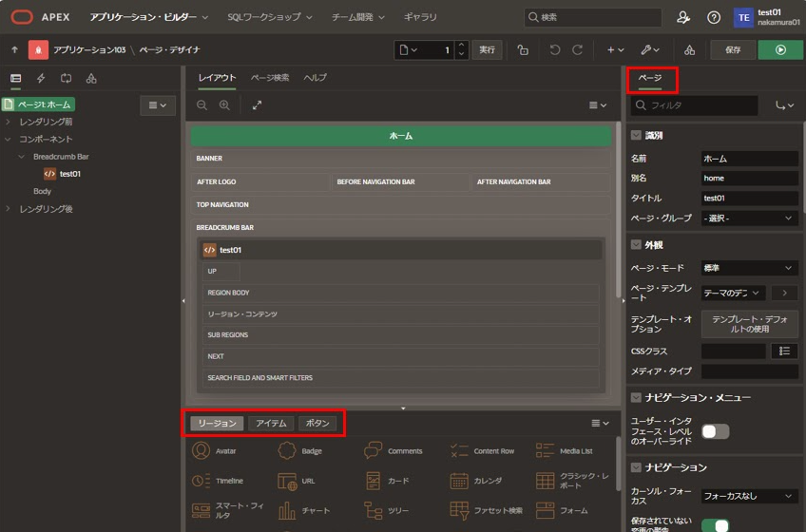Open the ページ・モード dropdown

click(x=749, y=268)
